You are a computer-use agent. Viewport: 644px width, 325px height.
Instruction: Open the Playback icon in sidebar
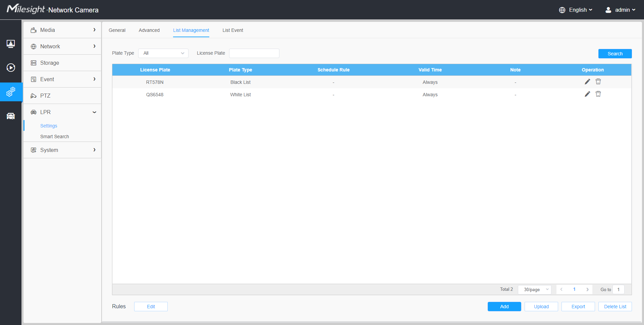tap(11, 68)
